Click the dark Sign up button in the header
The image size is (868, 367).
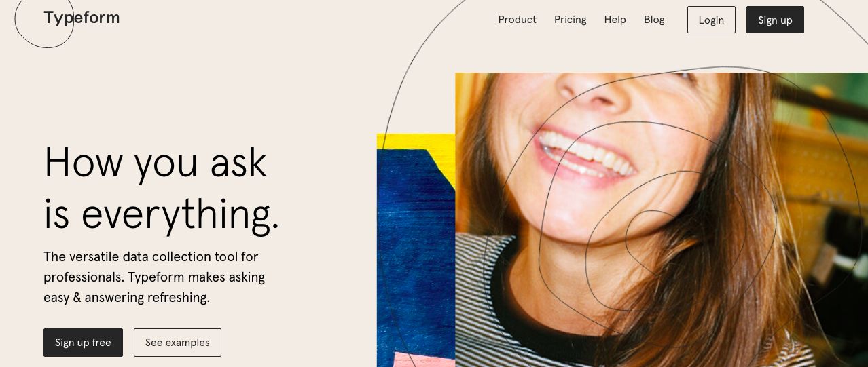[775, 20]
